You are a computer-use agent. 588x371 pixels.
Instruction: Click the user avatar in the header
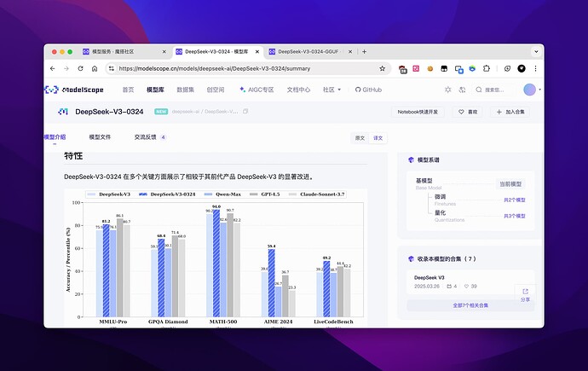(x=529, y=90)
